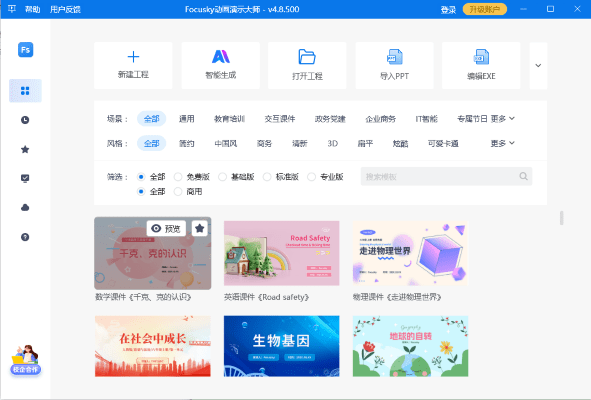Launch 智能生成 AI generation
The height and width of the screenshot is (400, 591).
point(220,66)
